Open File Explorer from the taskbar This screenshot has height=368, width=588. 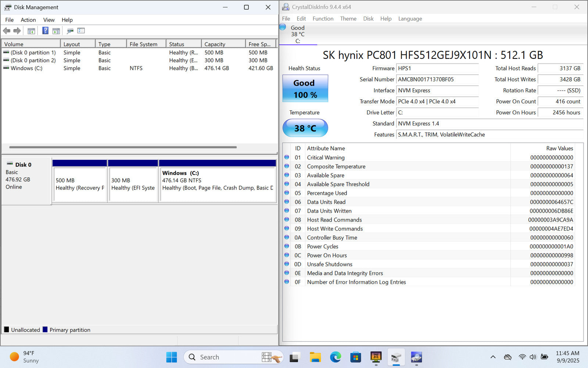tap(315, 357)
